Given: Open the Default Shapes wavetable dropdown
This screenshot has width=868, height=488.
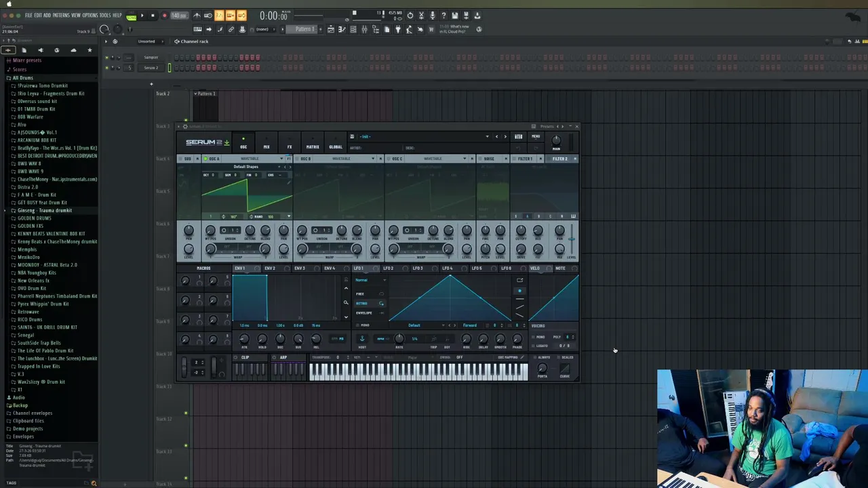Looking at the screenshot, I should (x=245, y=167).
